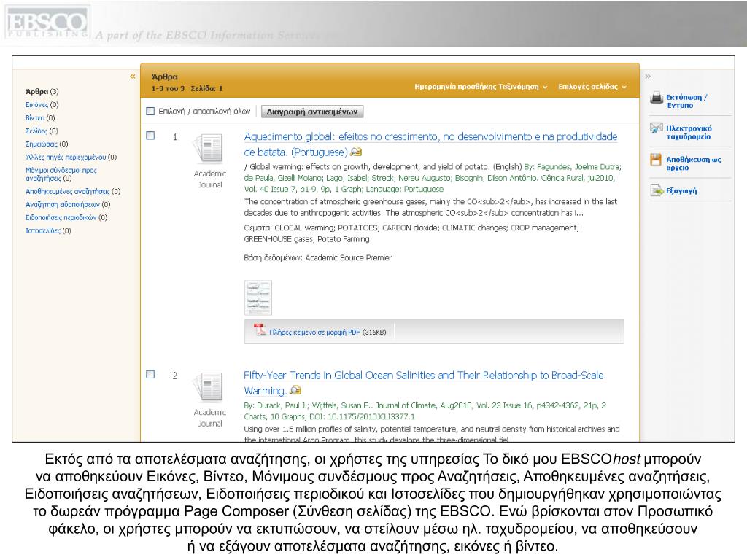Collapse the right tools panel arrow
The height and width of the screenshot is (560, 747).
[648, 76]
